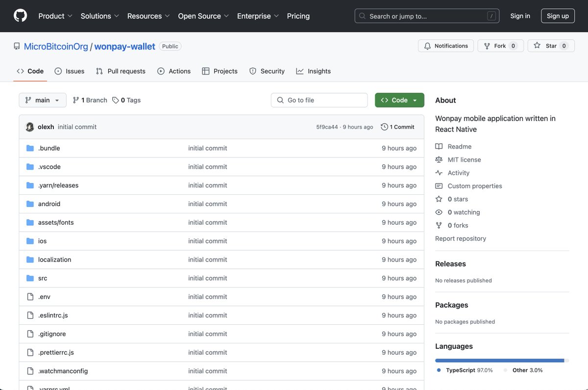Viewport: 588px width, 390px height.
Task: Go to the Pricing page
Action: coord(298,16)
